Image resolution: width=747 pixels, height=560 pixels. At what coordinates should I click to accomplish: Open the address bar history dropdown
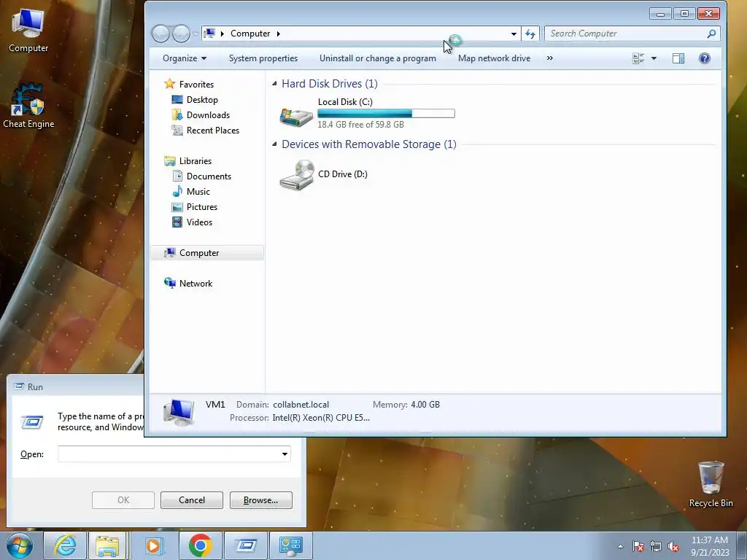tap(514, 34)
